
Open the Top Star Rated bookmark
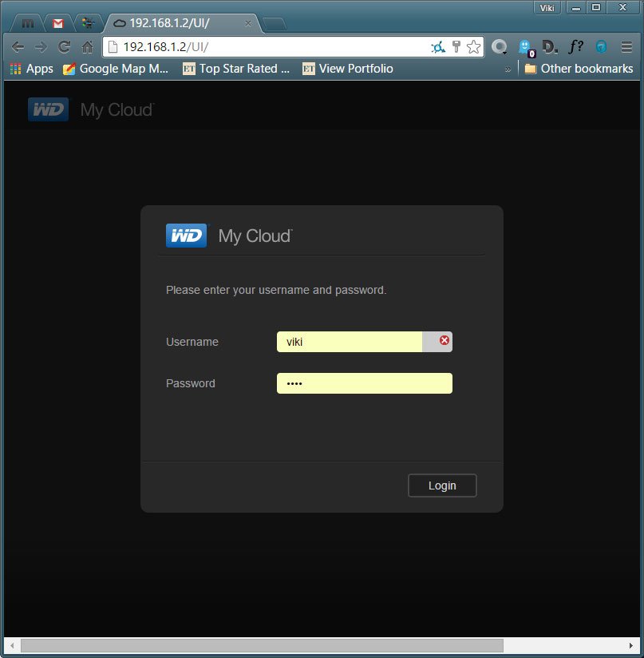point(236,69)
